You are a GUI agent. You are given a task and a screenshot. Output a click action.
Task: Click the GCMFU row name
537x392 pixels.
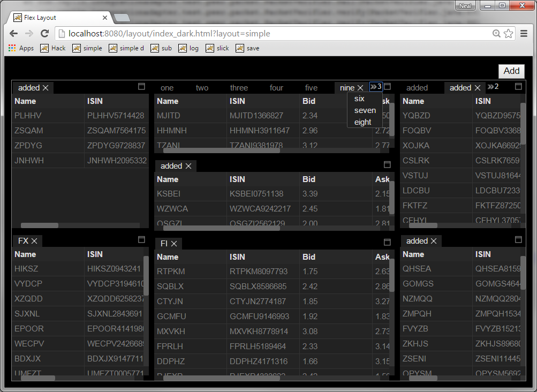[x=171, y=316]
